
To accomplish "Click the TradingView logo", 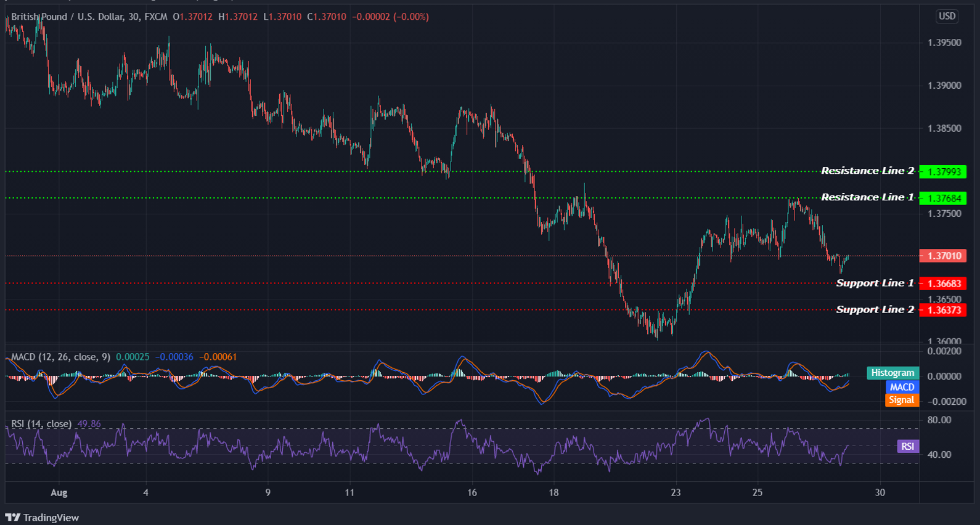I will click(x=42, y=518).
